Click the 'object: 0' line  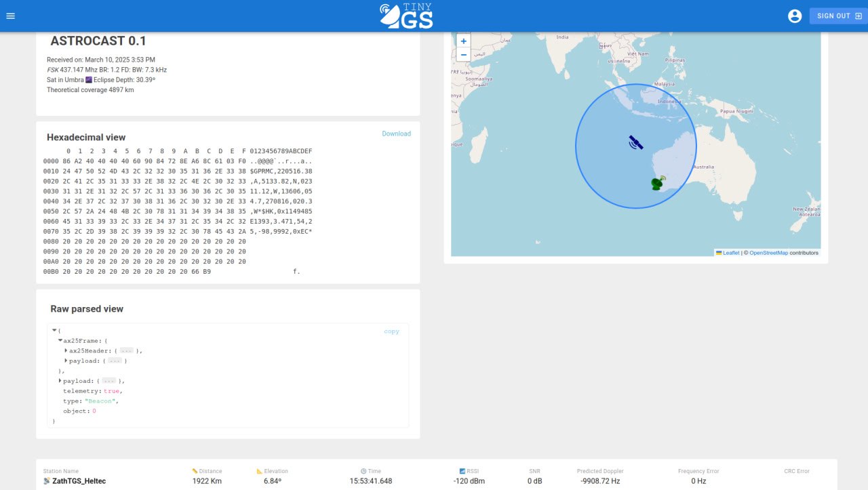(80, 411)
